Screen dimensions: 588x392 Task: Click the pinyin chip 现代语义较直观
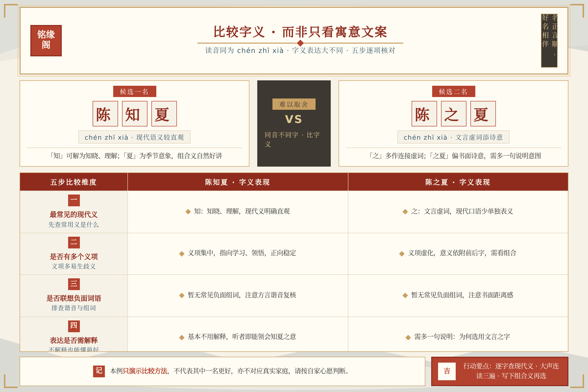[135, 137]
